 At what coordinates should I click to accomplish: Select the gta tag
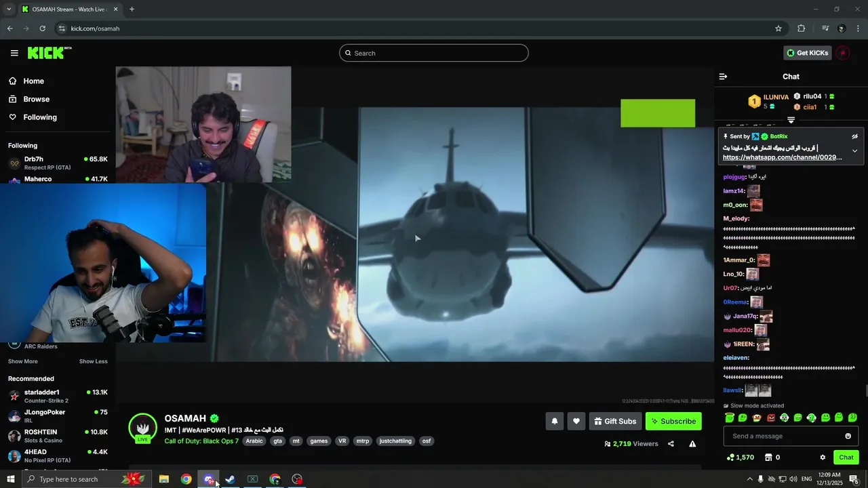pos(277,441)
